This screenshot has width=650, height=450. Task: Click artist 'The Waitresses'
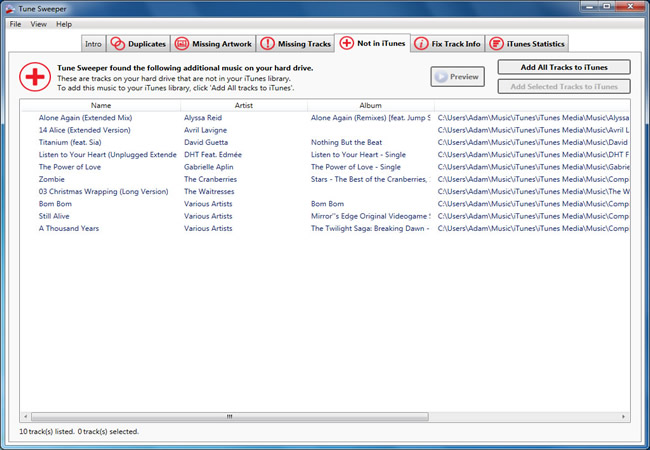[209, 191]
